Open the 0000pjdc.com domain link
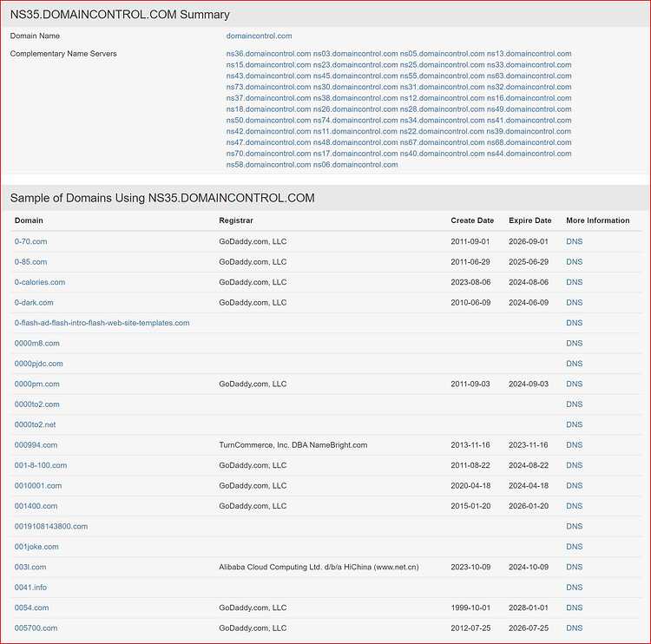The width and height of the screenshot is (651, 644). 38,364
